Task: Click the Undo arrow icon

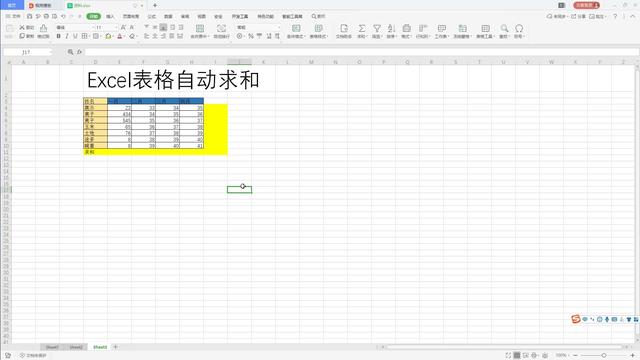Action: click(63, 16)
